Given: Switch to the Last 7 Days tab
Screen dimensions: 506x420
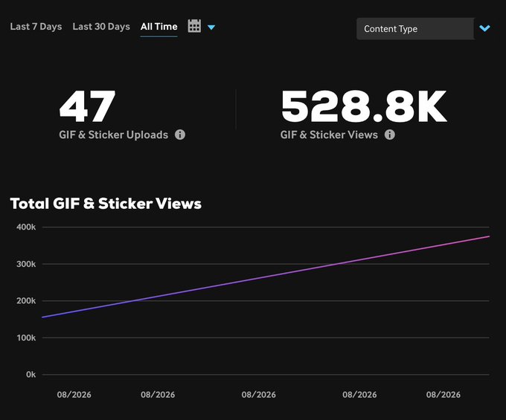Looking at the screenshot, I should coord(36,27).
